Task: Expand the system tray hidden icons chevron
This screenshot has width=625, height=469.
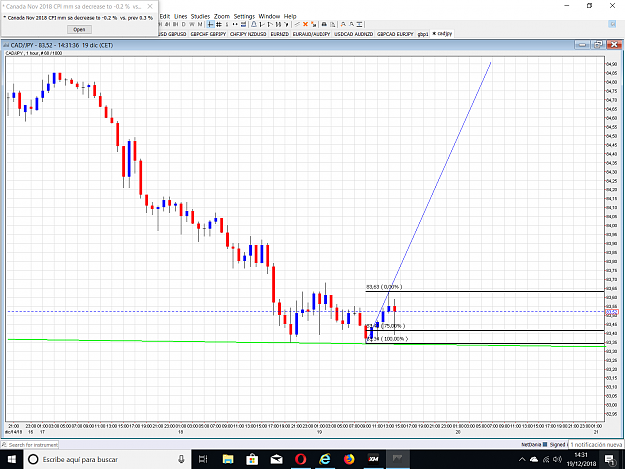Action: pos(522,459)
